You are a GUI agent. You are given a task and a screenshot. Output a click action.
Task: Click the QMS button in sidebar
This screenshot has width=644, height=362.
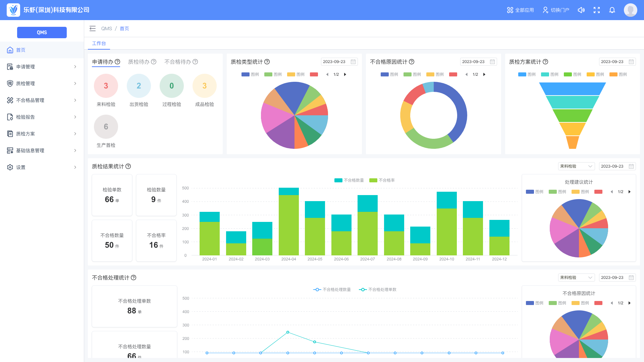coord(42,33)
